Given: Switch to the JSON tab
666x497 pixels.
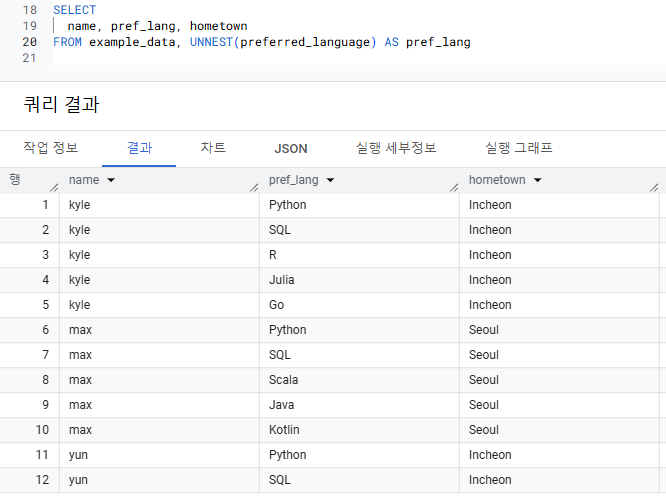Looking at the screenshot, I should 291,149.
